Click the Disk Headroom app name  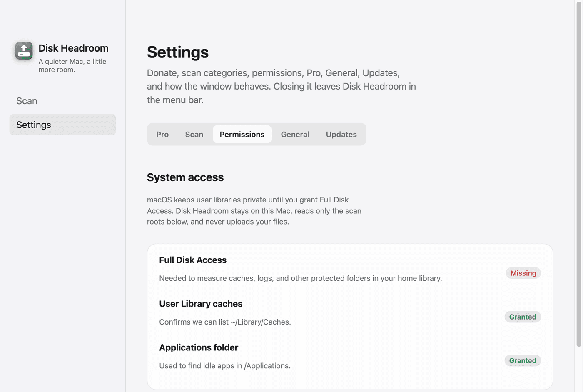73,48
